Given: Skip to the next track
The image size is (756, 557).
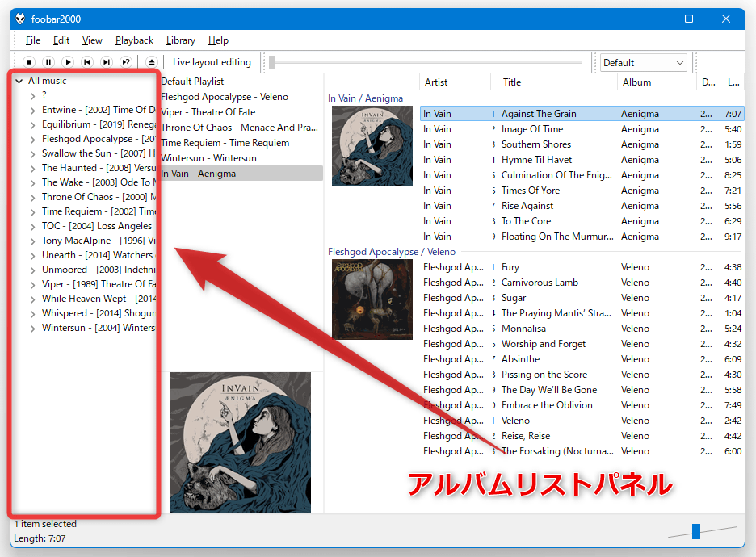Looking at the screenshot, I should point(107,62).
